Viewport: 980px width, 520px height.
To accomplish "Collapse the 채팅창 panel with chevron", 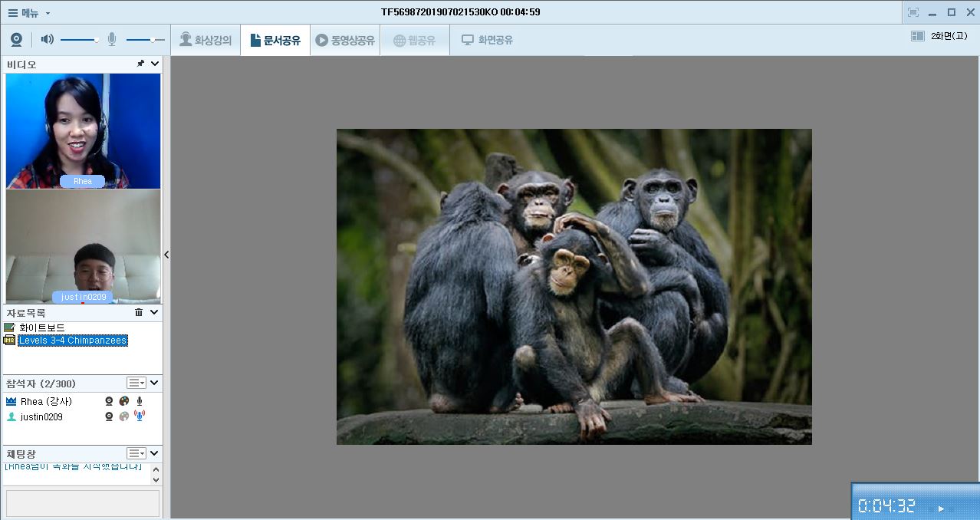I will (x=154, y=453).
